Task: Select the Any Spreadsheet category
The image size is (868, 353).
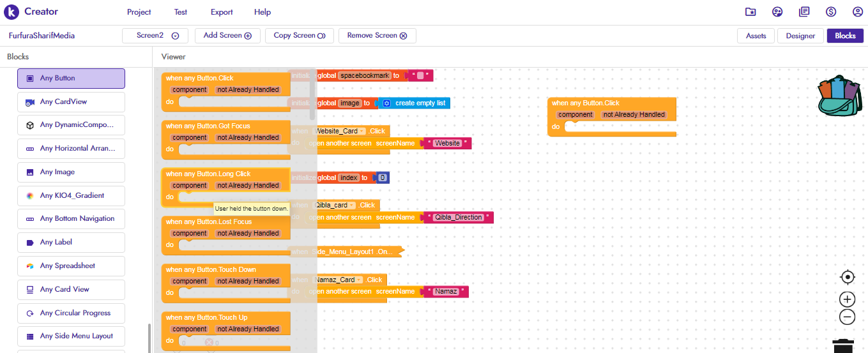Action: tap(71, 266)
